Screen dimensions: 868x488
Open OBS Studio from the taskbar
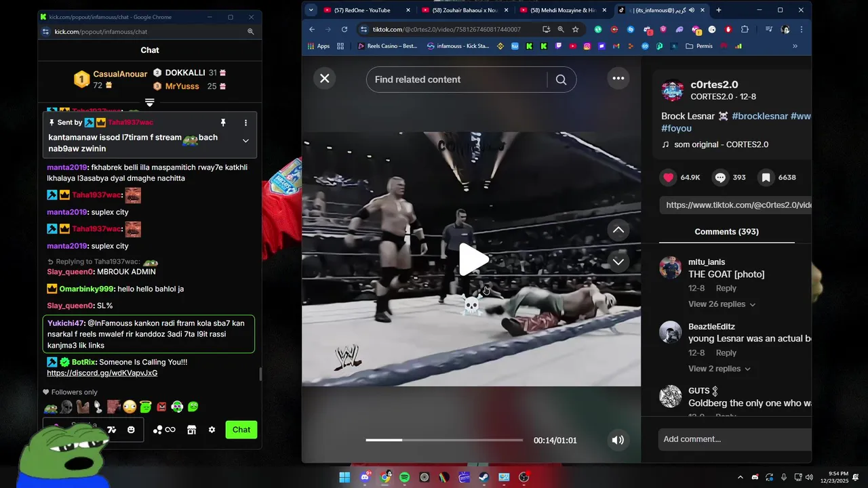(524, 477)
